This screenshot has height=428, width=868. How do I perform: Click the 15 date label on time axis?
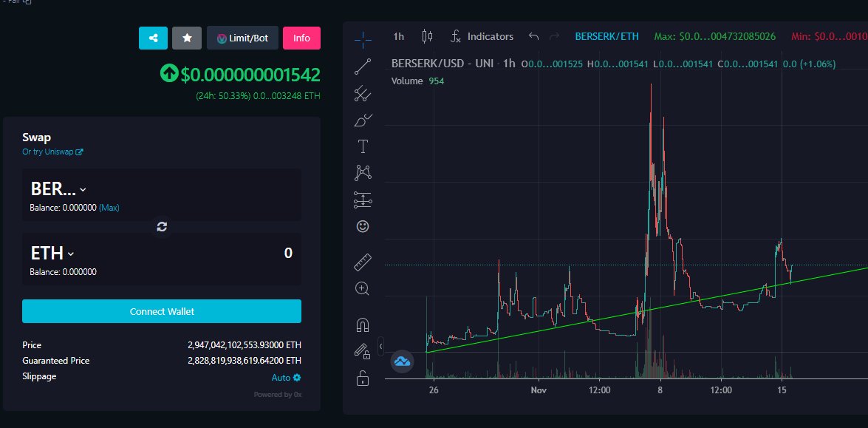[x=782, y=390]
